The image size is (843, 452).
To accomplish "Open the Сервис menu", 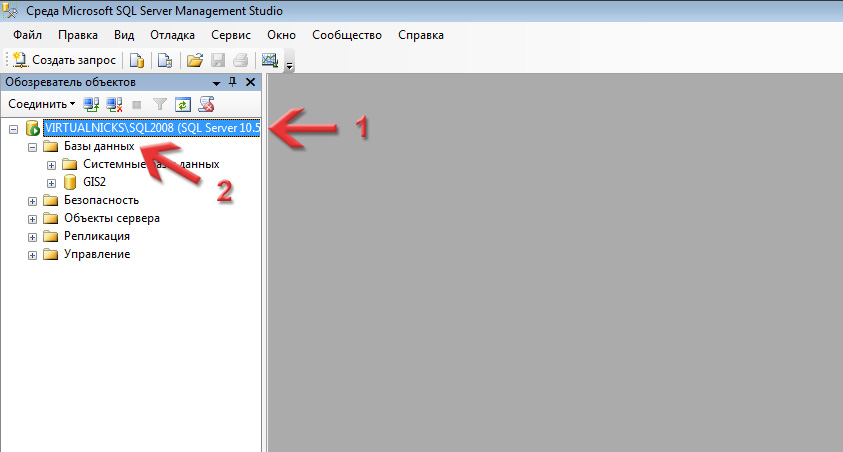I will [231, 35].
